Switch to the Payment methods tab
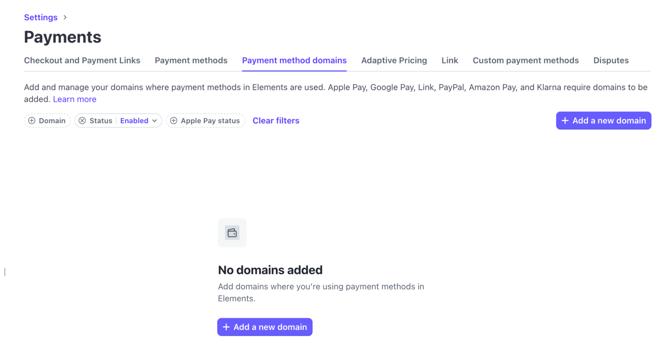670x360 pixels. 191,60
